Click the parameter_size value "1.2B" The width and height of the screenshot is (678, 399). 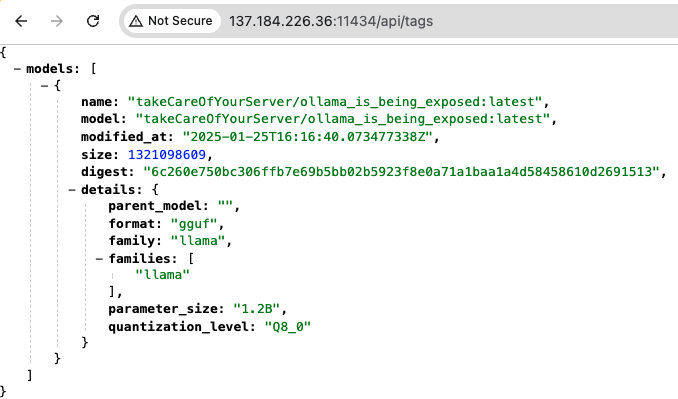pos(256,309)
